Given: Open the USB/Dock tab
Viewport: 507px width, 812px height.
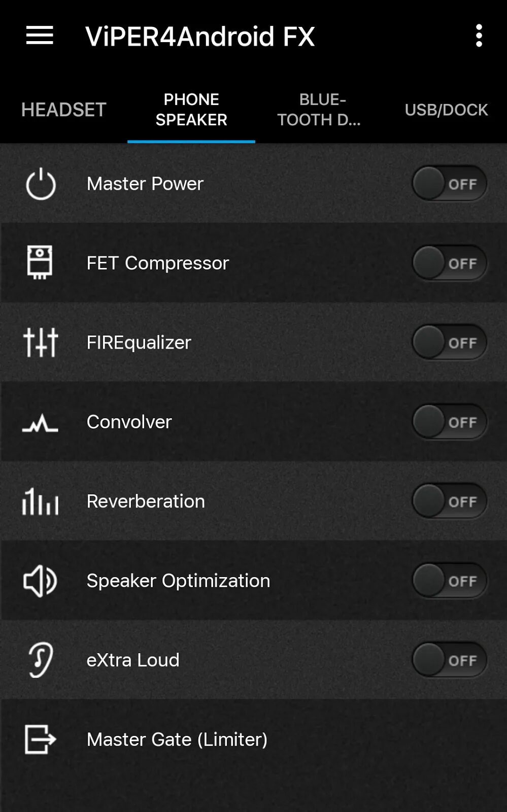Looking at the screenshot, I should (446, 110).
